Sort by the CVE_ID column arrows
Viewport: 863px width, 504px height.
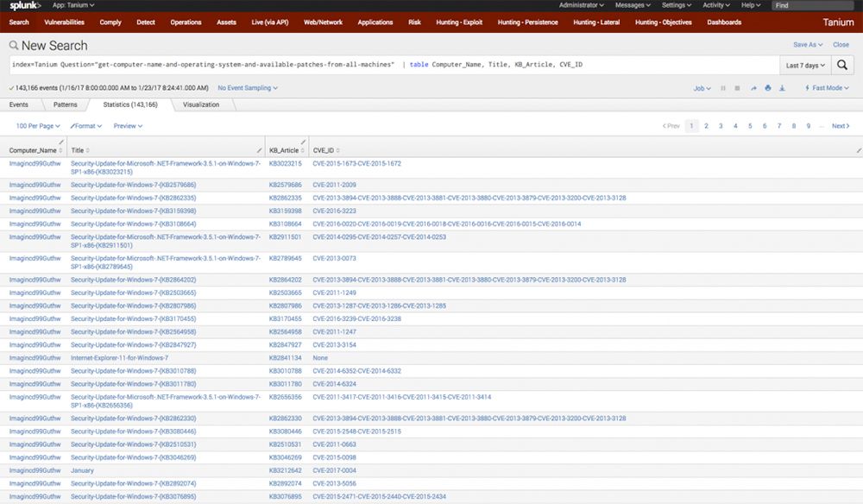(338, 150)
